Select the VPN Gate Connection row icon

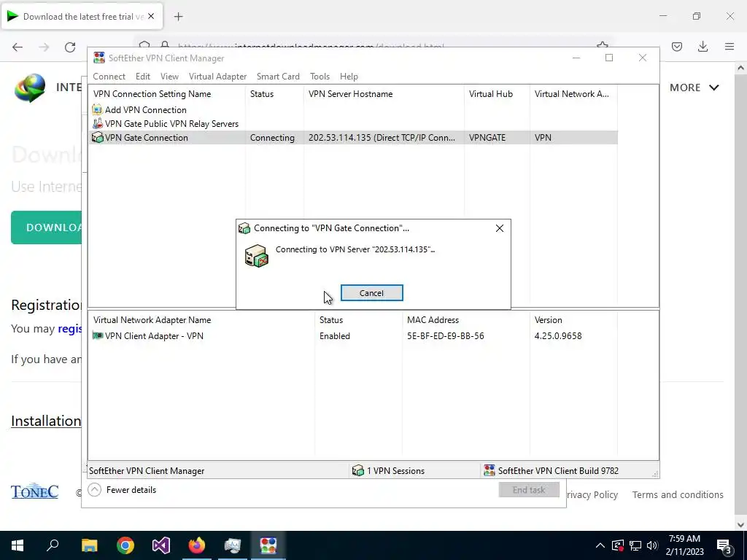click(x=97, y=138)
